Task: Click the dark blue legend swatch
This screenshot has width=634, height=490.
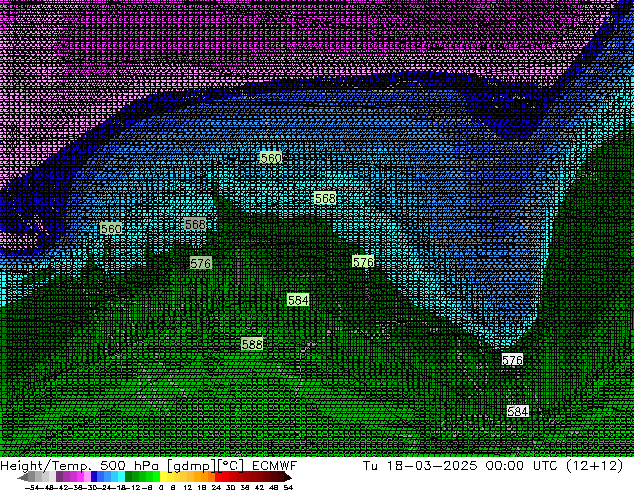Action: pyautogui.click(x=94, y=477)
